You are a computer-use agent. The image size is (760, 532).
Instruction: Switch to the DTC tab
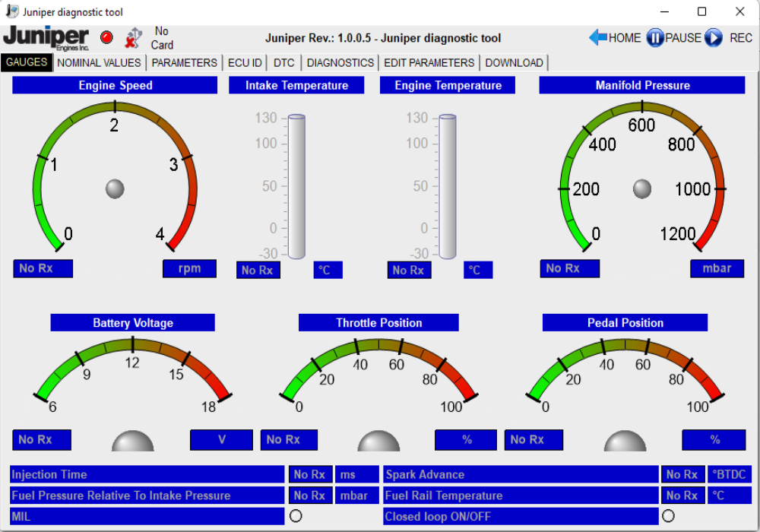[283, 62]
